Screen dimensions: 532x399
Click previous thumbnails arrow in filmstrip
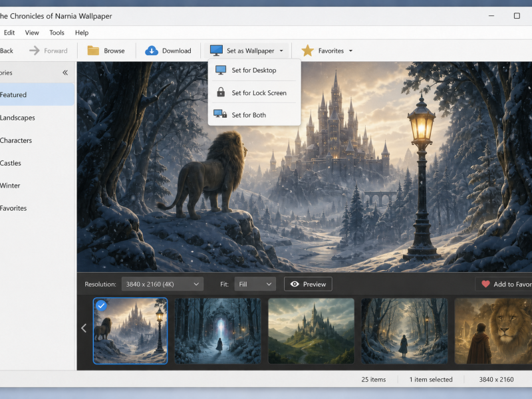pyautogui.click(x=84, y=328)
